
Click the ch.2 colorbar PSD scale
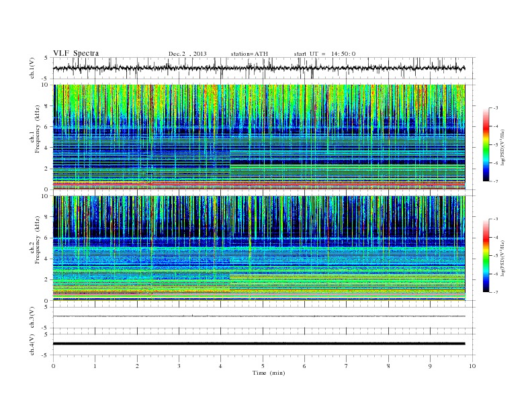click(x=486, y=255)
